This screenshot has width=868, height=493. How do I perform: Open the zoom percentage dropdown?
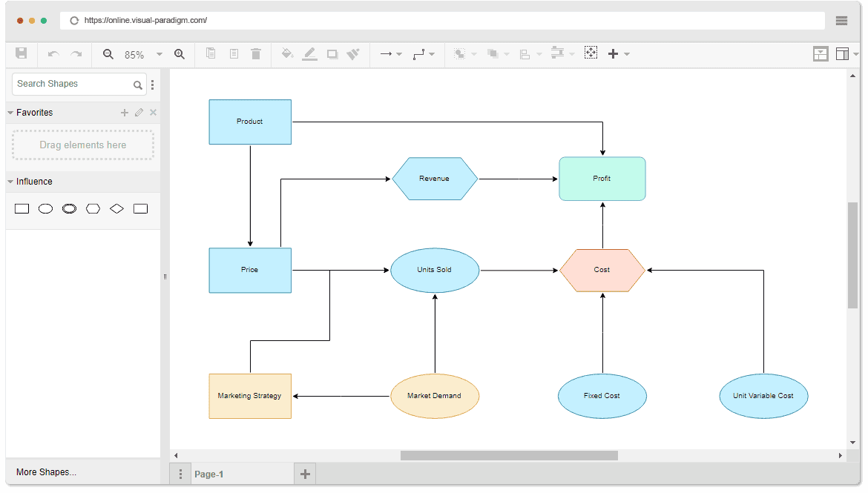coord(159,53)
